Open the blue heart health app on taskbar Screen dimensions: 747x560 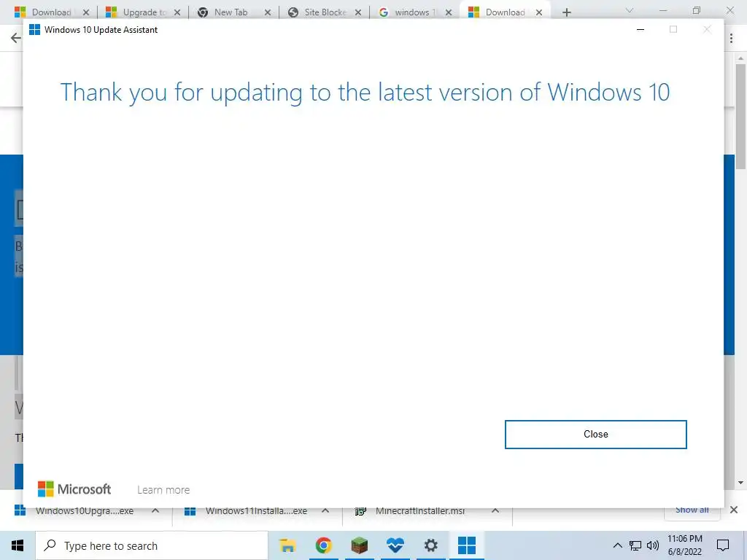(x=395, y=545)
